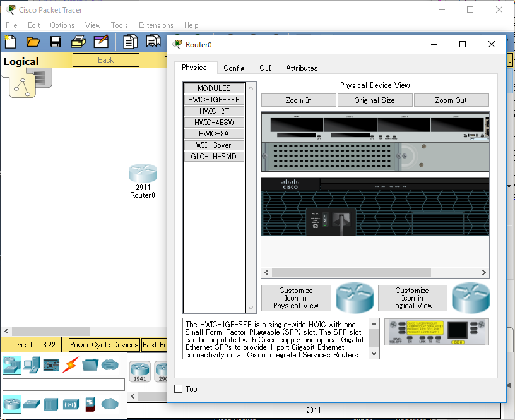Image resolution: width=515 pixels, height=420 pixels.
Task: Choose the Routers subcategory icon
Action: click(12, 404)
